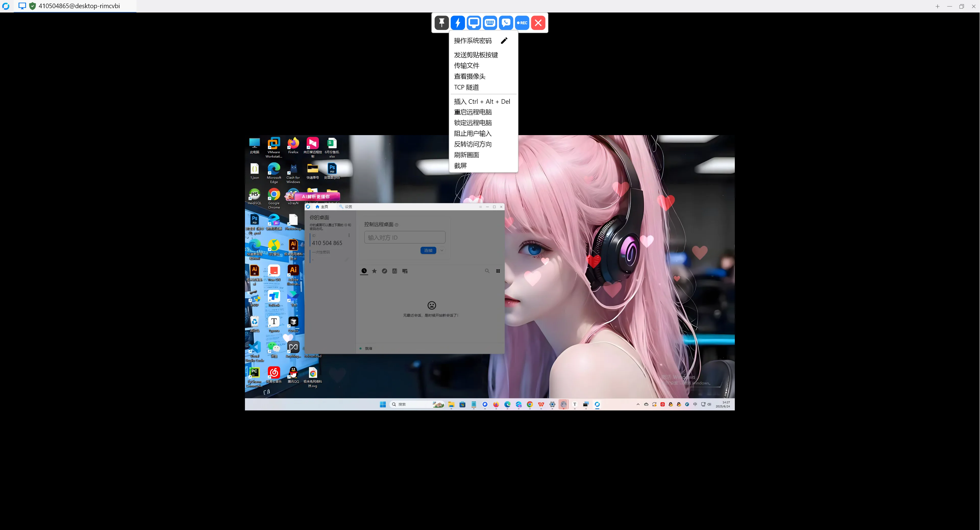This screenshot has width=980, height=530.
Task: Select the discovered compass tab
Action: pos(384,271)
